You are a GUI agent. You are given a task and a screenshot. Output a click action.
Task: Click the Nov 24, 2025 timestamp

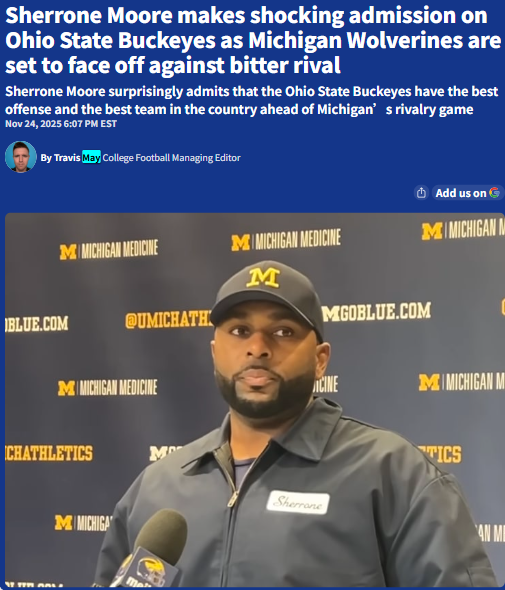(x=61, y=124)
